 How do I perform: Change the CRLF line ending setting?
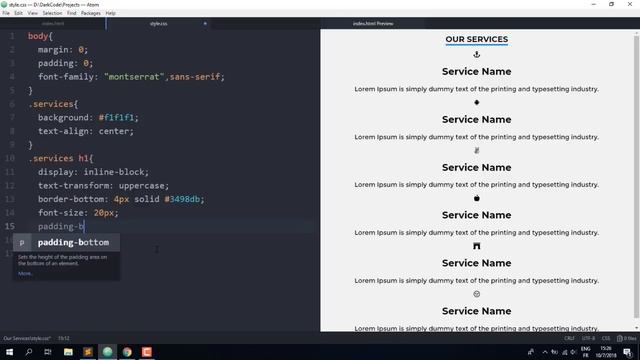point(569,338)
